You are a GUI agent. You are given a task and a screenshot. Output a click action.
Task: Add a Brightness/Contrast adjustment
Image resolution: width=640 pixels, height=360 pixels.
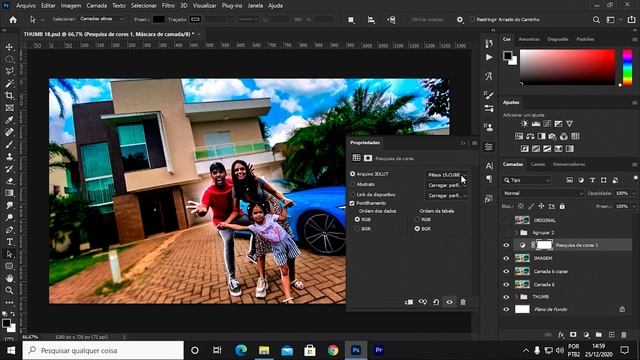(524, 124)
